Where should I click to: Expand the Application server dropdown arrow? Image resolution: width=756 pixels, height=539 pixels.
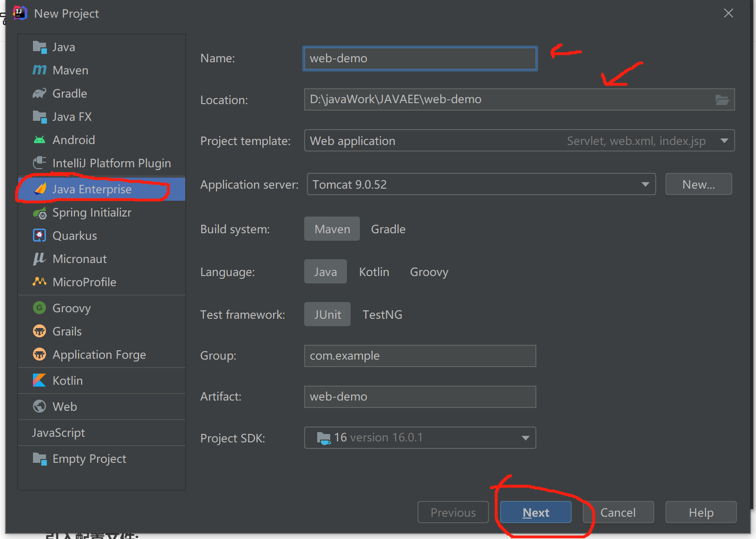(x=645, y=184)
